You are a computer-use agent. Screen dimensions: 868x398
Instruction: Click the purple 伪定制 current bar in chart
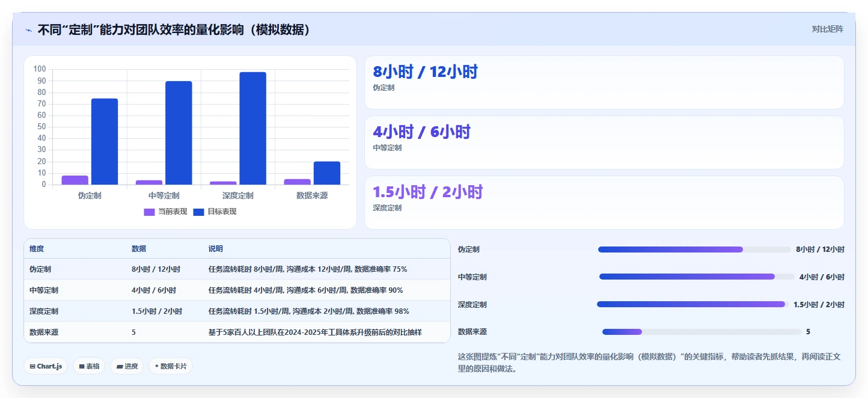tap(75, 180)
